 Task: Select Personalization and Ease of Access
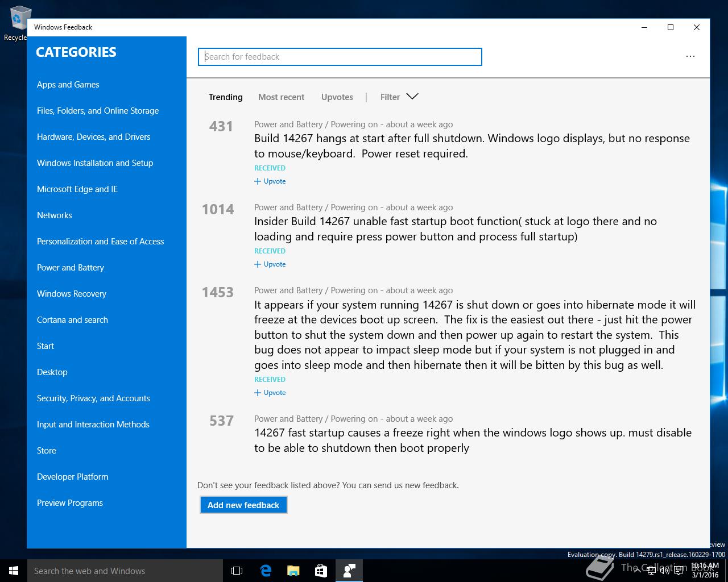(x=100, y=242)
